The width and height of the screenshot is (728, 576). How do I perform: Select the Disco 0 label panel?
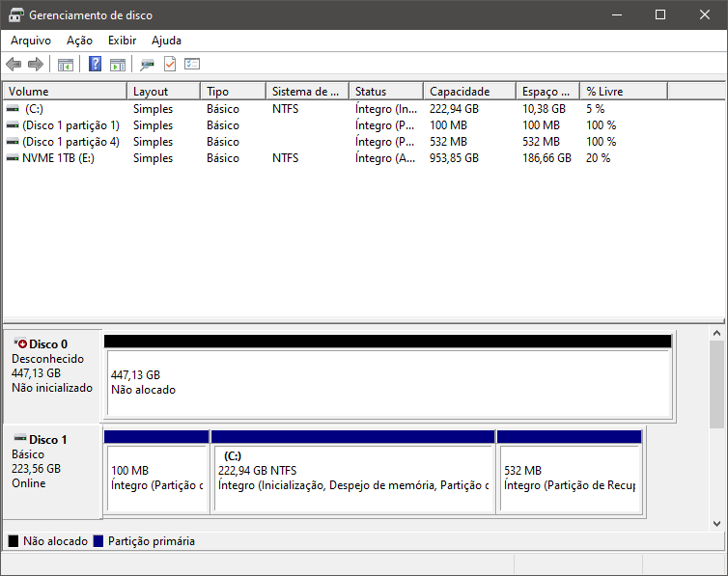52,375
